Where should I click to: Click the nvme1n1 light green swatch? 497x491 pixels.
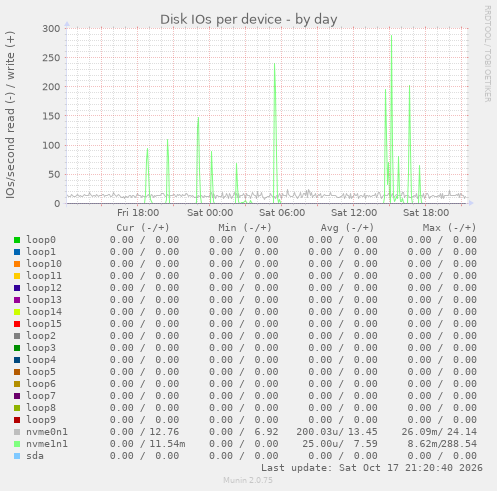pos(17,444)
